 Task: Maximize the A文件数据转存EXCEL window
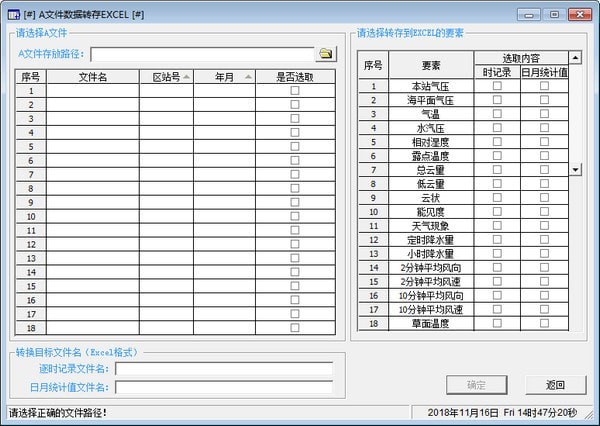[554, 15]
